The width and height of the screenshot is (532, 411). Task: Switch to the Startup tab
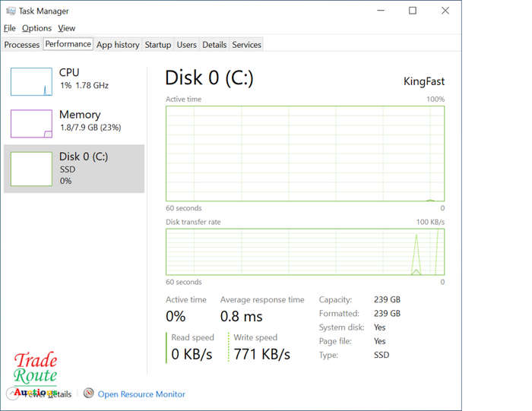point(158,44)
